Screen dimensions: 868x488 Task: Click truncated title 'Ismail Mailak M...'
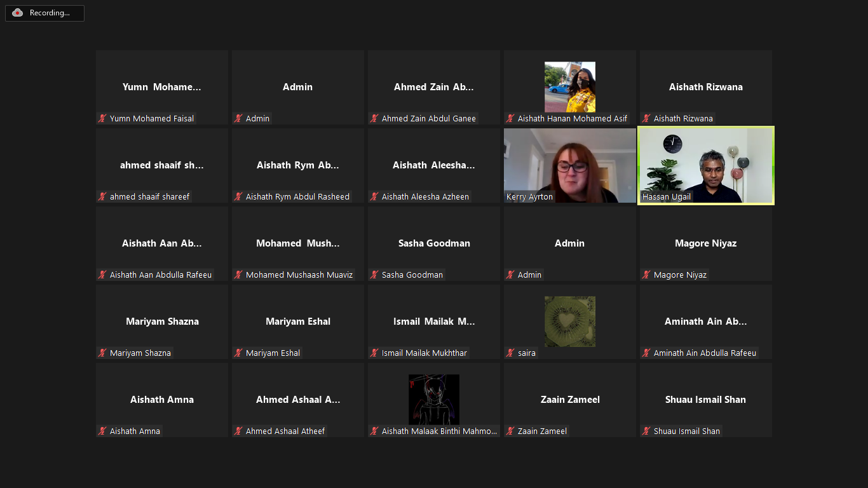coord(434,322)
